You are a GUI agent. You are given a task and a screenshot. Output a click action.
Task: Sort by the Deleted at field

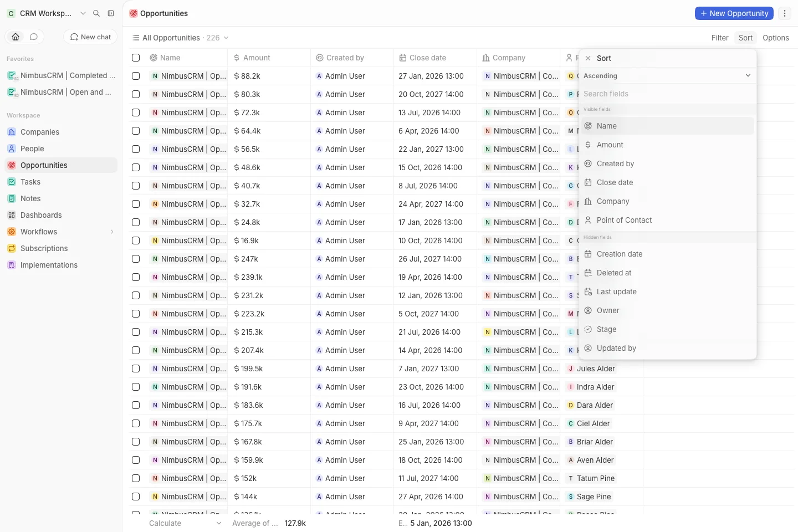tap(667, 273)
